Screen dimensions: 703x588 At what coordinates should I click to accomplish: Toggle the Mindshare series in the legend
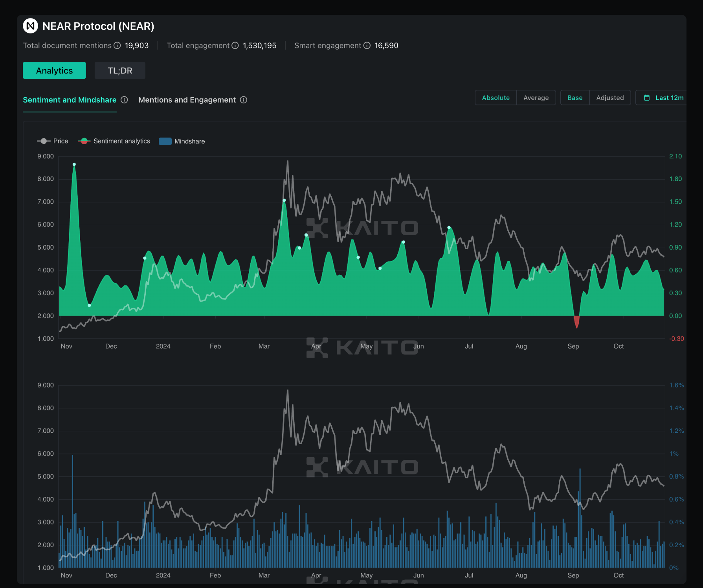pyautogui.click(x=182, y=141)
